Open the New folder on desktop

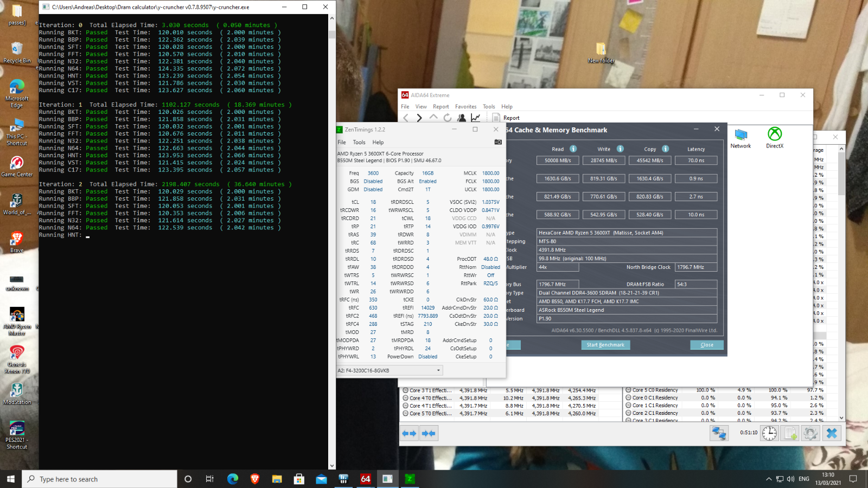pos(601,53)
